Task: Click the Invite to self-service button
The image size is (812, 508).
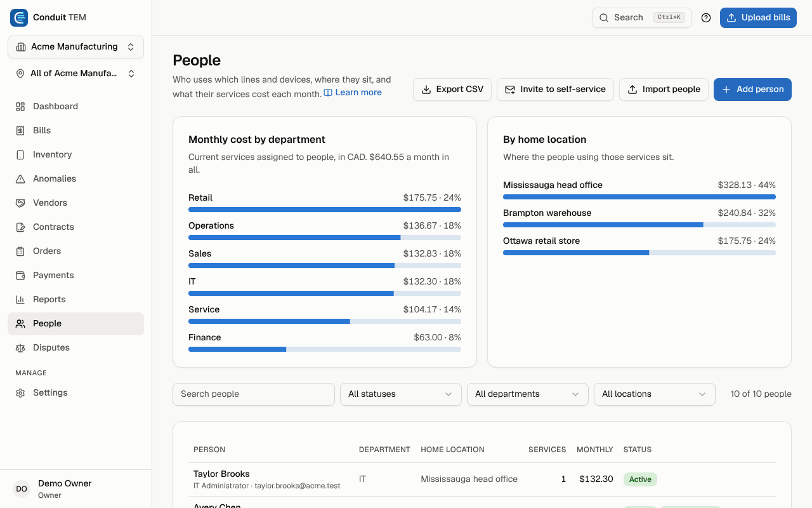Action: point(556,90)
